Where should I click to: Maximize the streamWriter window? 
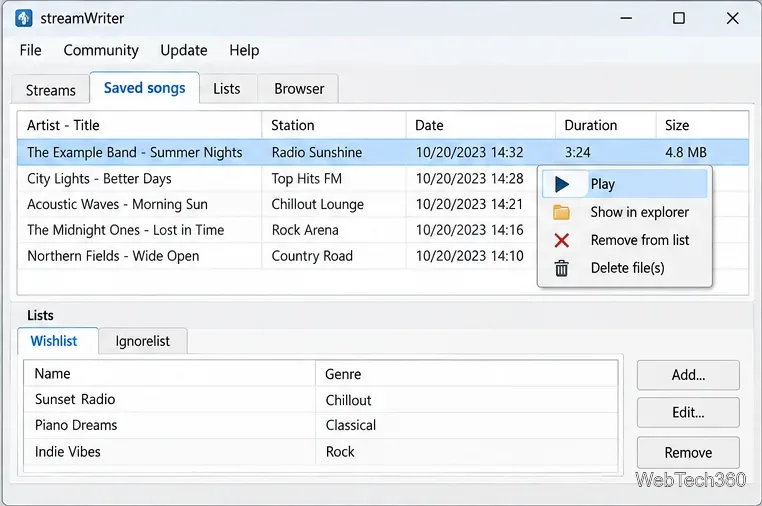click(x=679, y=18)
